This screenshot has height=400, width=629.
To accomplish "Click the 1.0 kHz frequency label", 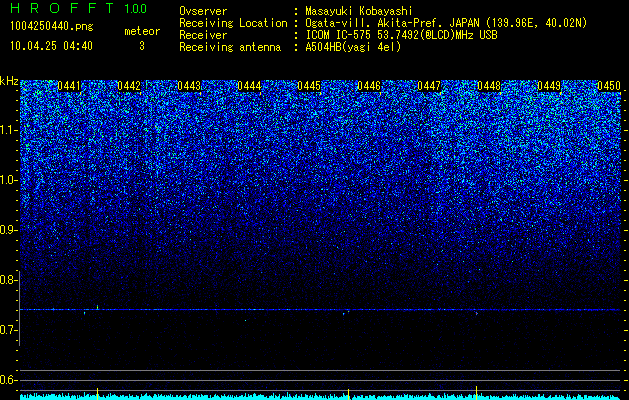I will point(8,180).
